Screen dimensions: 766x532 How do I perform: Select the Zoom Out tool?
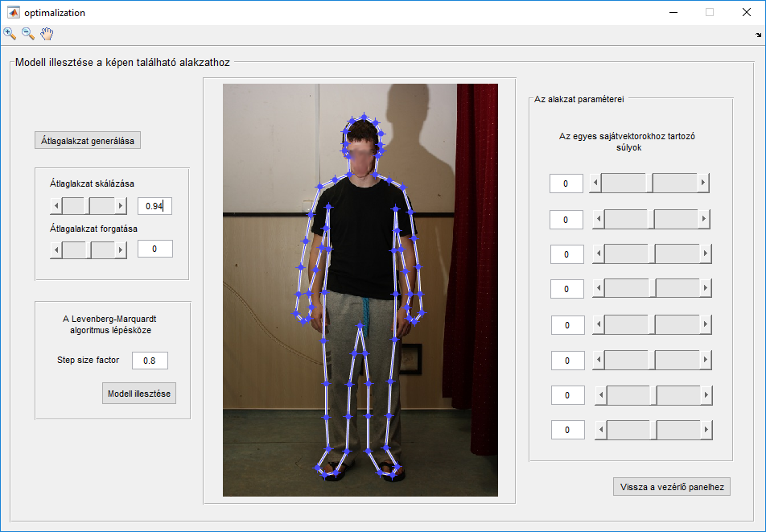28,34
